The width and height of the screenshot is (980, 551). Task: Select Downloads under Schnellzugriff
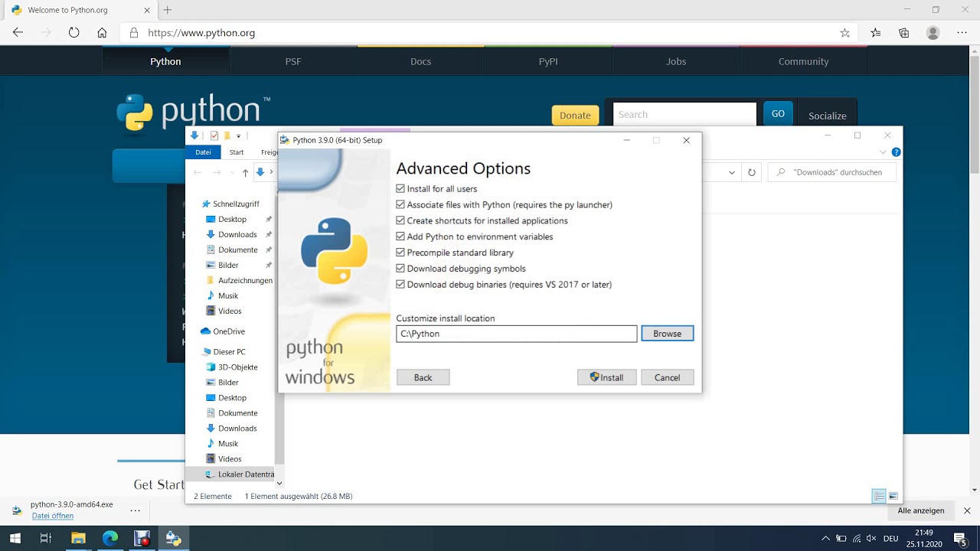pos(237,235)
